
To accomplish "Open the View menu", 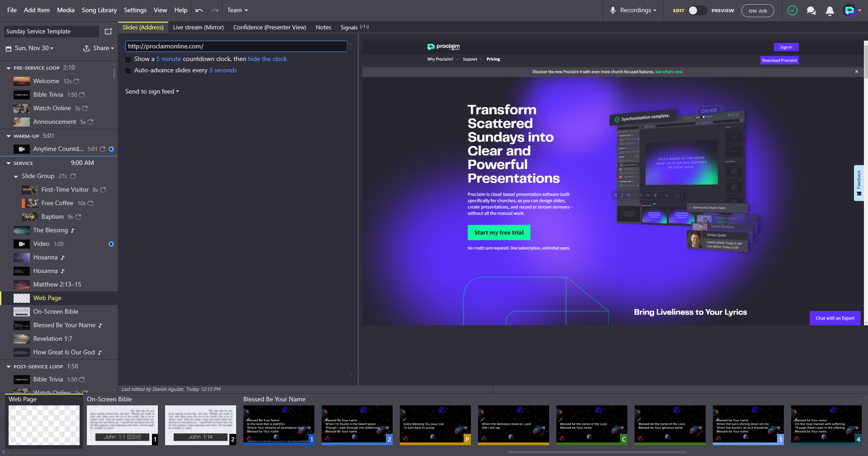I will click(161, 10).
